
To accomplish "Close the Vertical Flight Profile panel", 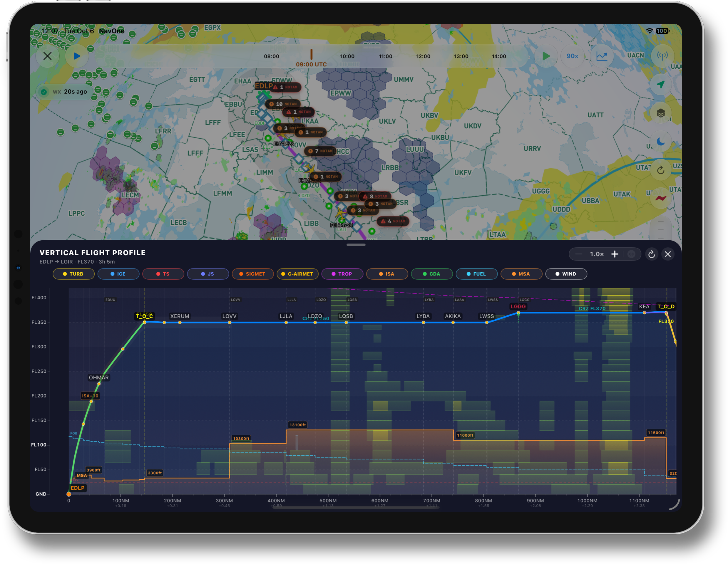I will 668,254.
